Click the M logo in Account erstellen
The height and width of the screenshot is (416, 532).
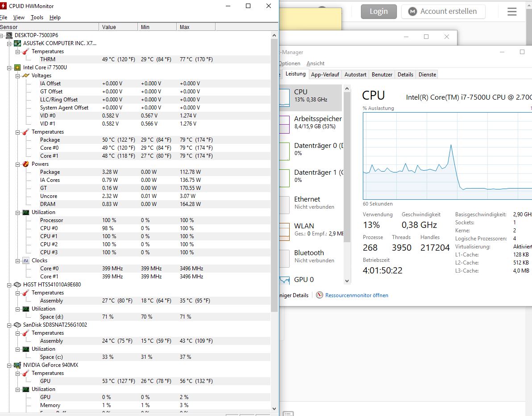(412, 12)
